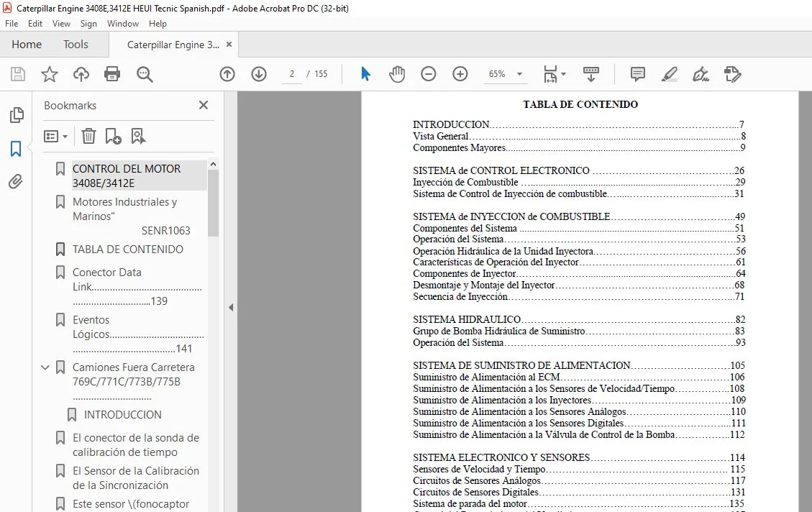812x512 pixels.
Task: Click the Stamp tool icon
Action: point(732,74)
